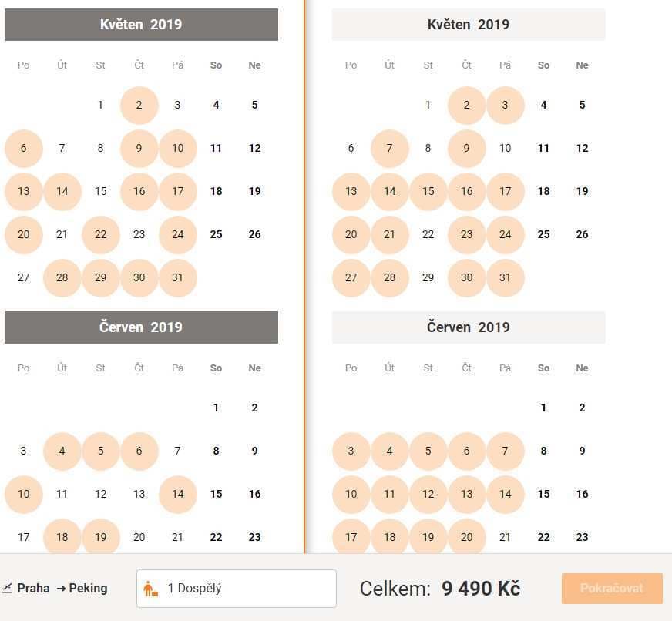
Task: Click the left Květen 2019 month header
Action: tap(142, 25)
